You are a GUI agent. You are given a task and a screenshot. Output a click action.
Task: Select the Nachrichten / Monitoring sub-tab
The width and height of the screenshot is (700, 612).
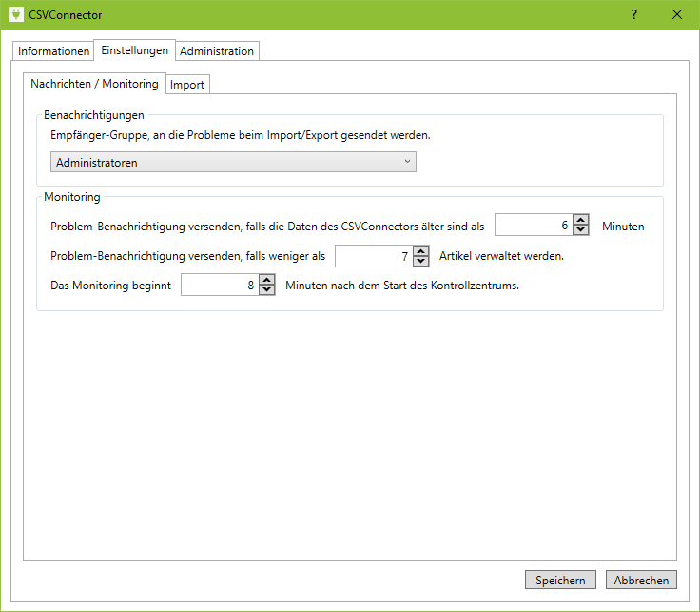[94, 84]
